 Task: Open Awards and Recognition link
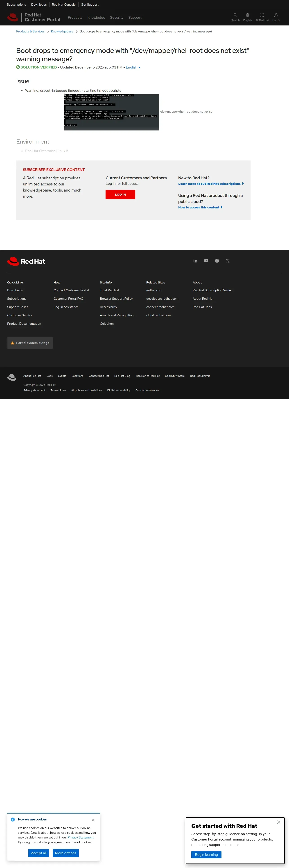coord(116,315)
